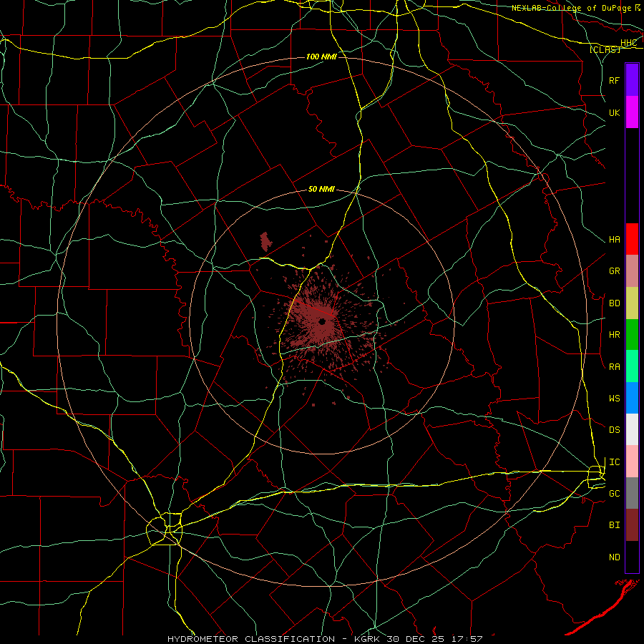This screenshot has height=644, width=644.
Task: Click the '[CLAS]' unit label
Action: (x=605, y=49)
